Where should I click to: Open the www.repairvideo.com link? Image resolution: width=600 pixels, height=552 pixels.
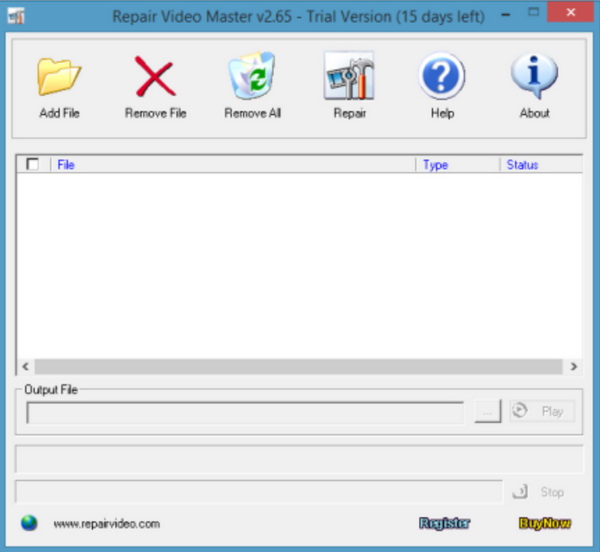click(107, 524)
